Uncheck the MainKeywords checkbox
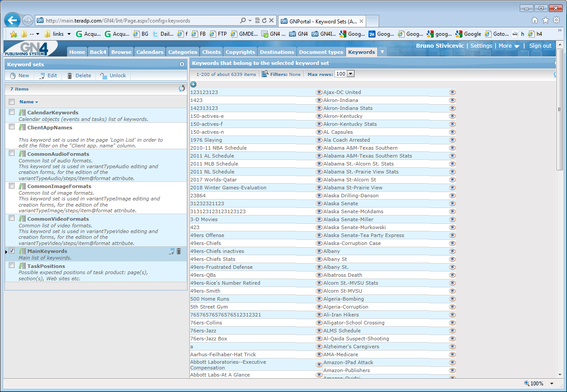 (x=12, y=250)
